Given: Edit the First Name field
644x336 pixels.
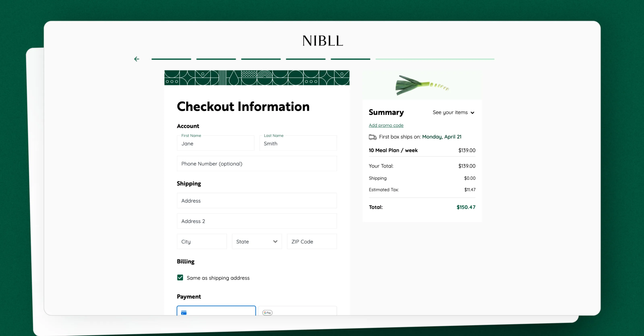Looking at the screenshot, I should coord(216,143).
